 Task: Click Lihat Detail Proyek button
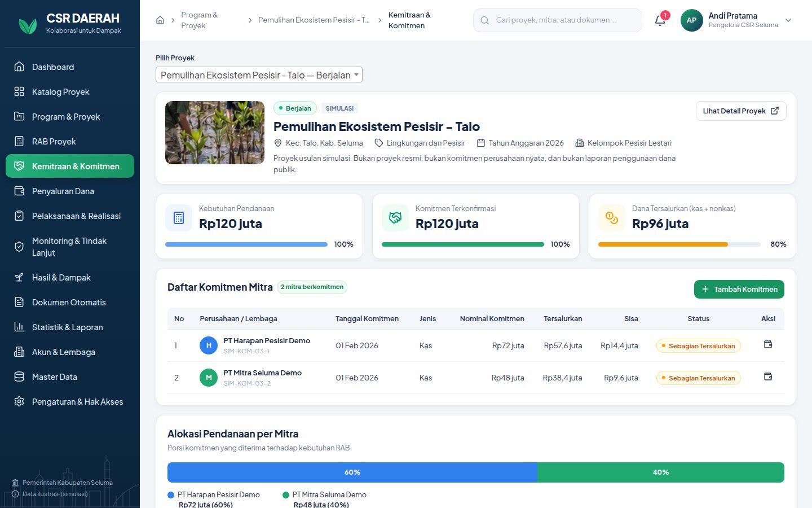coord(741,111)
